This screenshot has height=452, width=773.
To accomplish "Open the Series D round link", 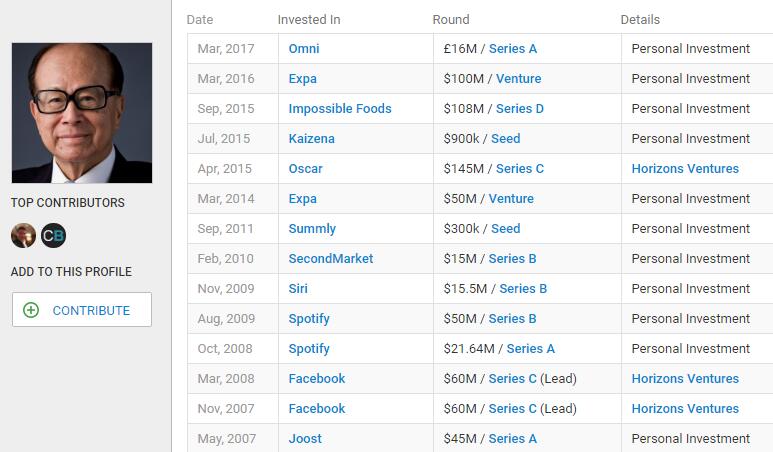I will (x=520, y=109).
